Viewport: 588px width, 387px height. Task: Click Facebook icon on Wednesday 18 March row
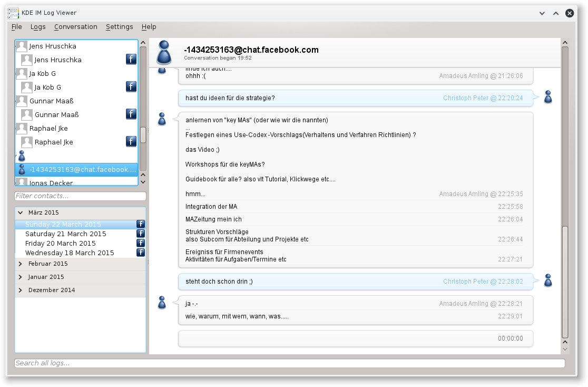141,252
